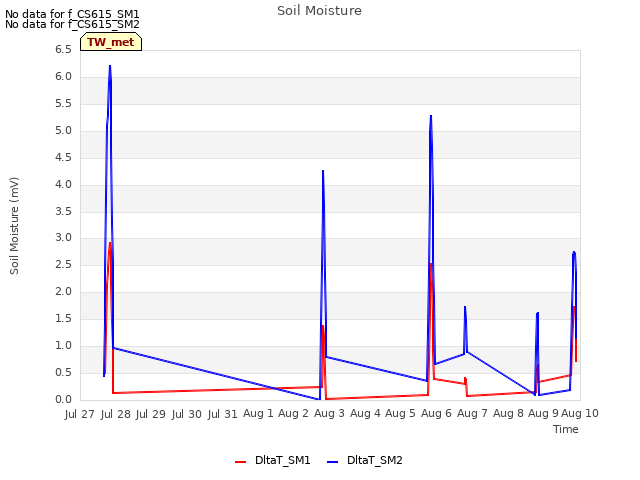
Task: Click the red DltaT_SM1 legend swatch
Action: pos(240,462)
